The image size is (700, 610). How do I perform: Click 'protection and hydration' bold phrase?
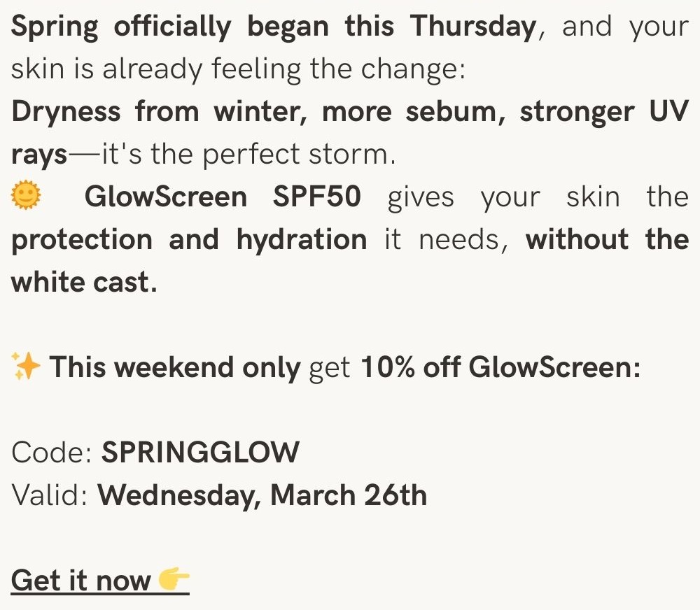click(189, 240)
